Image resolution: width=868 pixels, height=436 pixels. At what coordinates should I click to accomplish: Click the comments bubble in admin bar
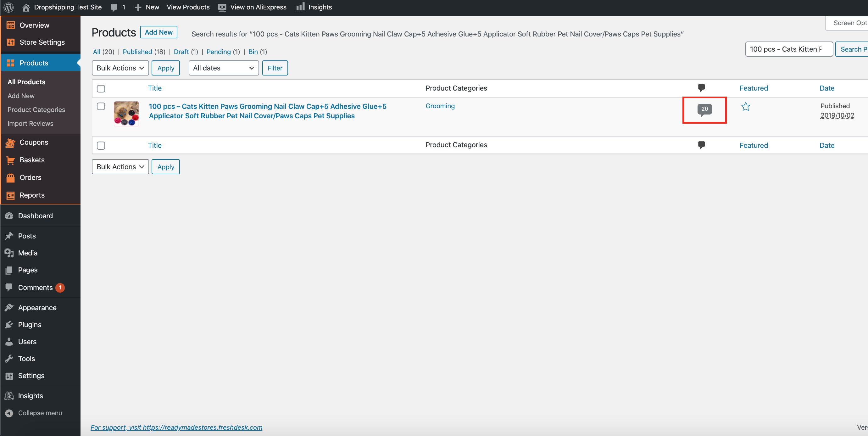point(114,8)
